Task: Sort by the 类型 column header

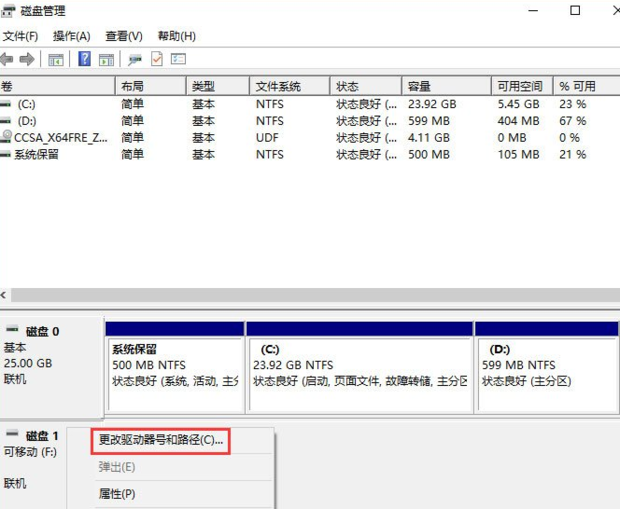Action: pyautogui.click(x=218, y=86)
